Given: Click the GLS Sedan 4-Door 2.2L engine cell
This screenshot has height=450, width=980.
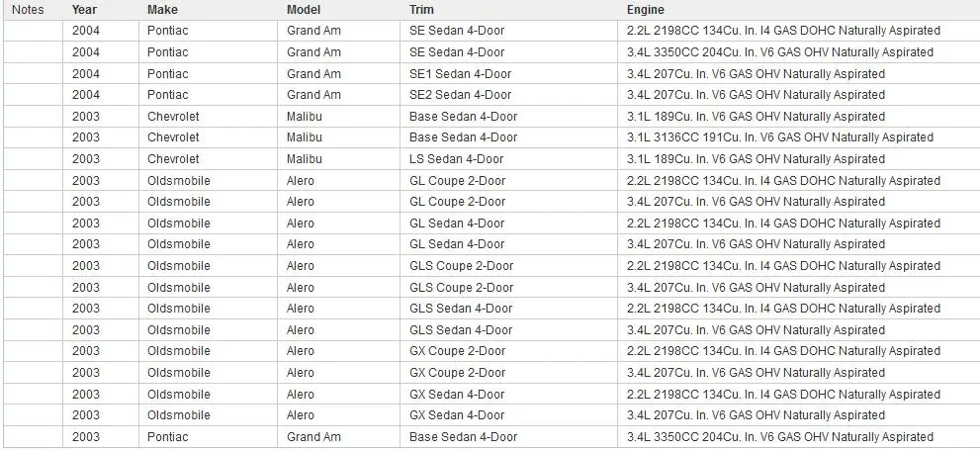Looking at the screenshot, I should [x=798, y=309].
